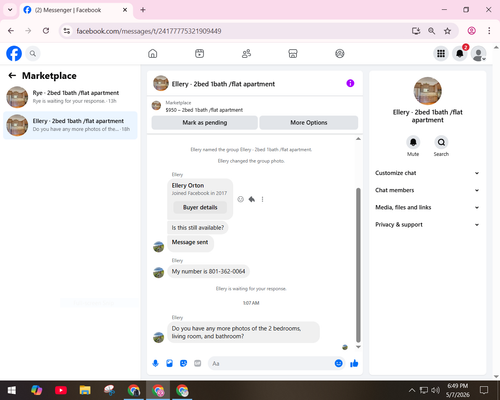Open the Marketplace storefront icon

[x=293, y=53]
